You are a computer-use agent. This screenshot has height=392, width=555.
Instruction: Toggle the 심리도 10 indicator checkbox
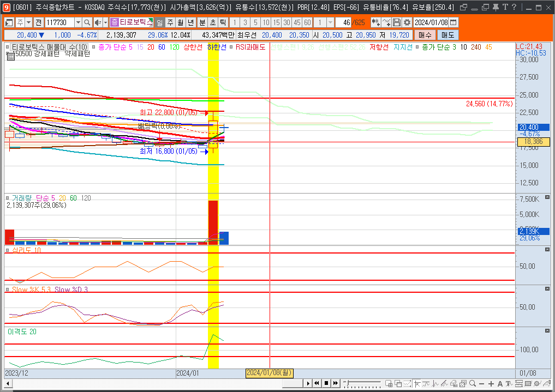click(8, 250)
